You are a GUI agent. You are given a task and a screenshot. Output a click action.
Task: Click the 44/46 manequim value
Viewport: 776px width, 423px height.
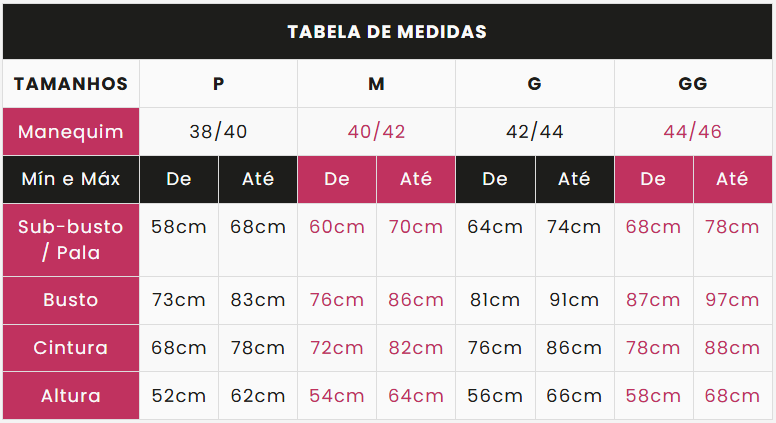(x=693, y=132)
